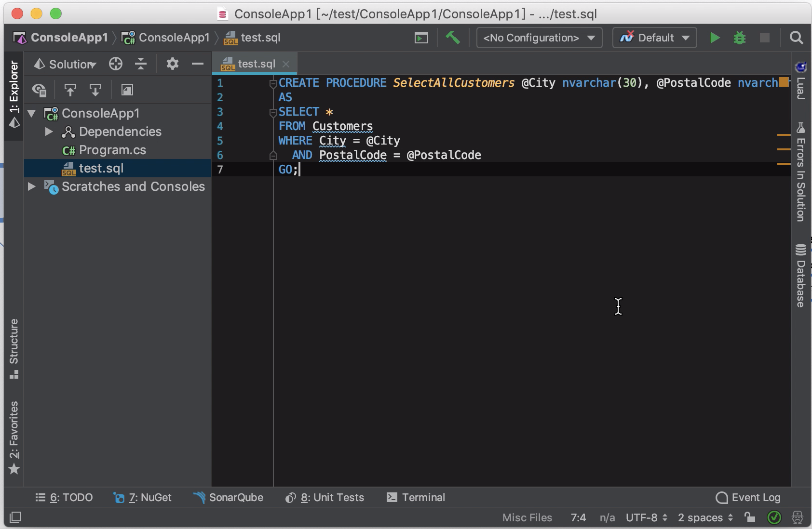Open the 6: TODO tool window
Viewport: 812px width, 529px height.
tap(64, 498)
